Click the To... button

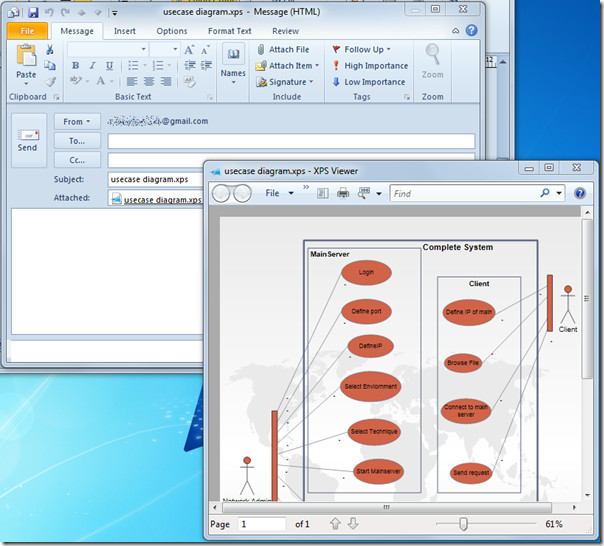77,141
